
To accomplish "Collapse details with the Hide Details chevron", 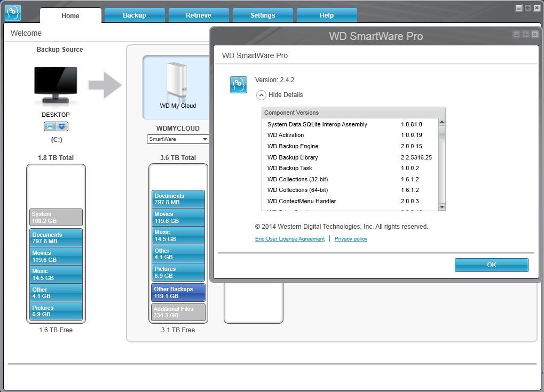I will 261,95.
